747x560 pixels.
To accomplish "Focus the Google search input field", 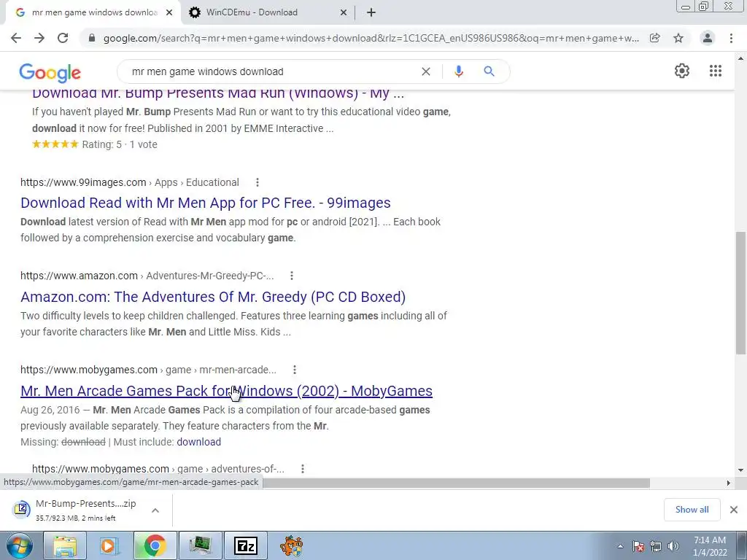I will 271,71.
